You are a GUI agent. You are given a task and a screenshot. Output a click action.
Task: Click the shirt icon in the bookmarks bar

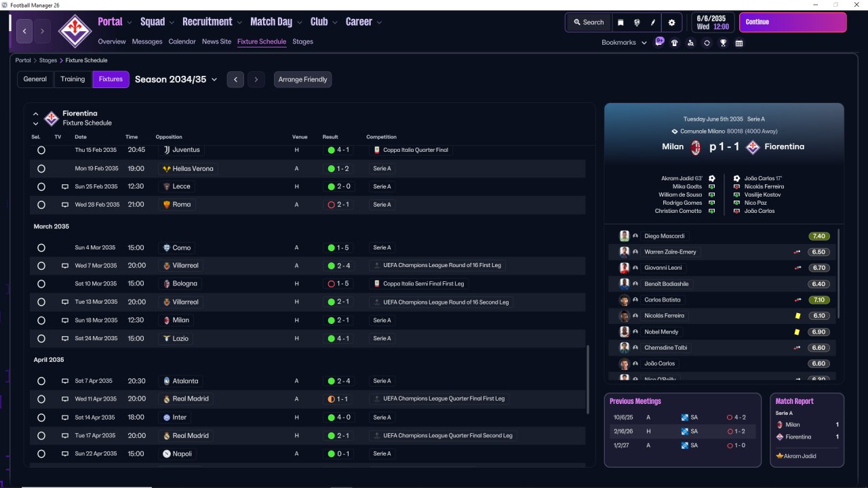click(x=674, y=43)
